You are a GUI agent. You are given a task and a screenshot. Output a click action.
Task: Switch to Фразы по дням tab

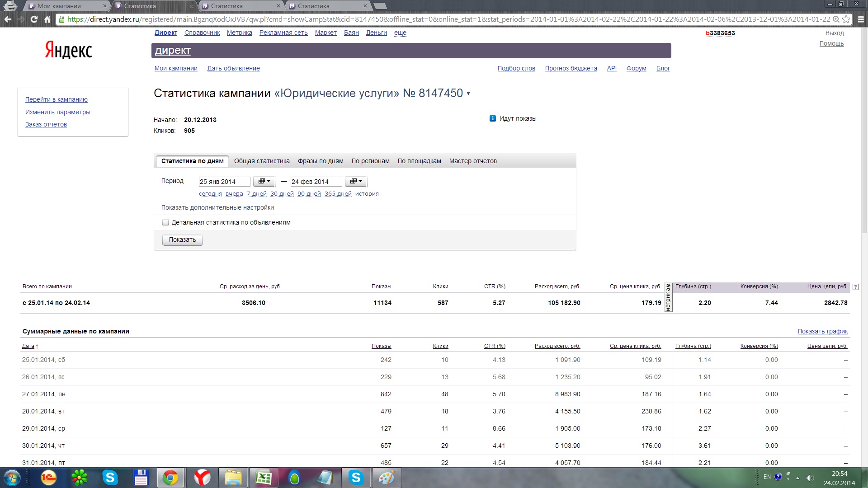coord(321,161)
